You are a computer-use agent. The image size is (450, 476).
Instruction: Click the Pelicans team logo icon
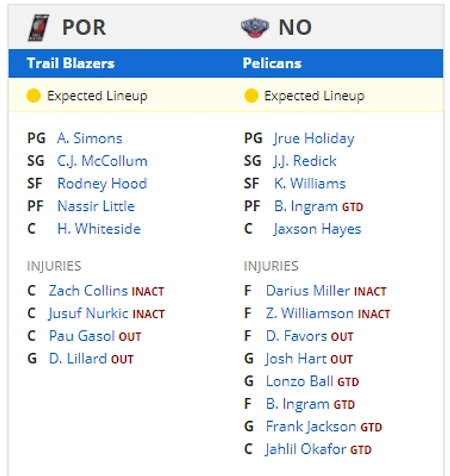pyautogui.click(x=255, y=28)
